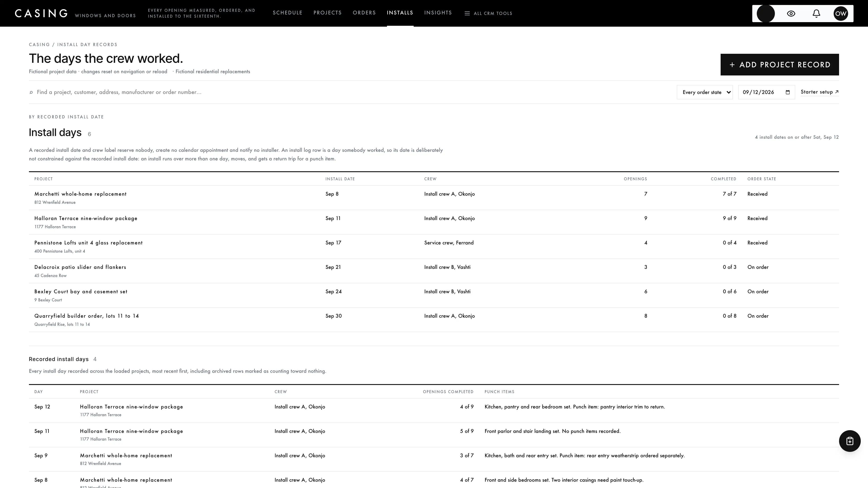Go to the Projects tab
Viewport: 868px width, 488px height.
tap(328, 13)
